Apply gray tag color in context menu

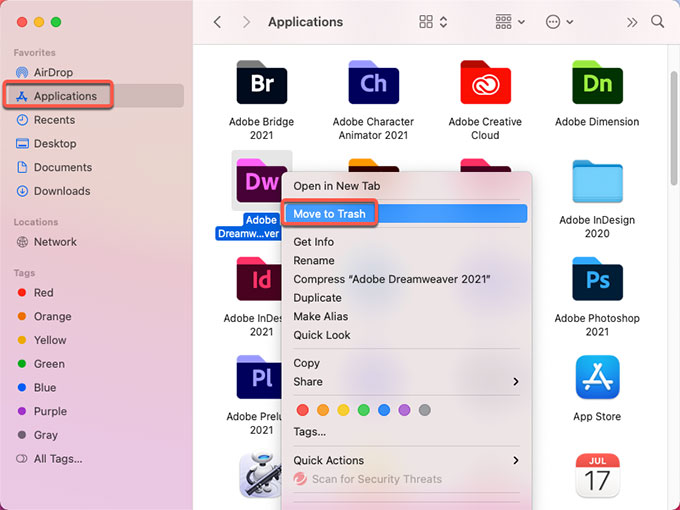coord(425,410)
